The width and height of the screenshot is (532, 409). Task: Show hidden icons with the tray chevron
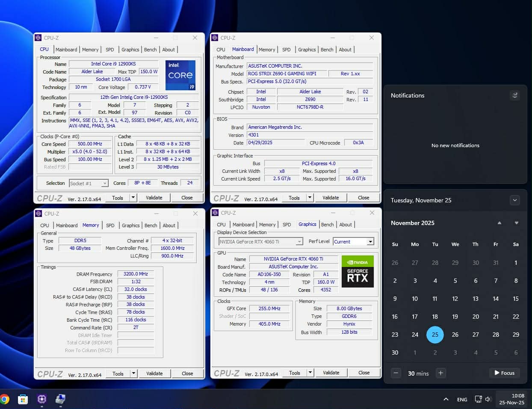[x=446, y=399]
